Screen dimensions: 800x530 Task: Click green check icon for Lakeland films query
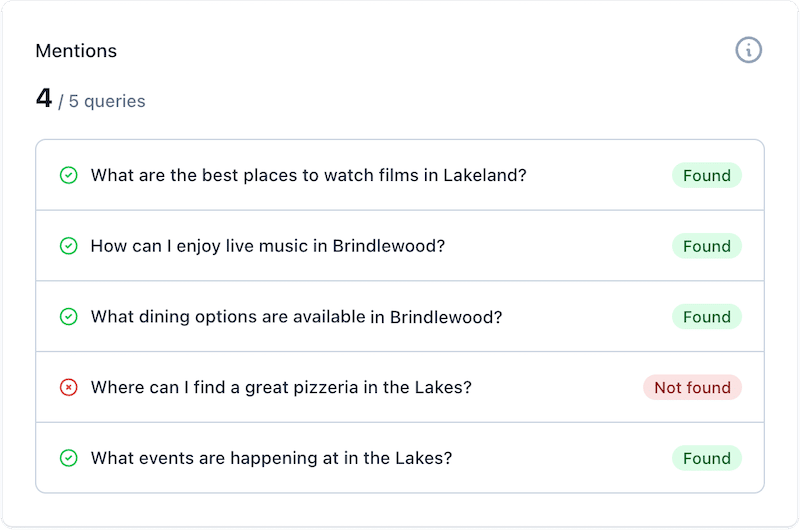coord(68,176)
